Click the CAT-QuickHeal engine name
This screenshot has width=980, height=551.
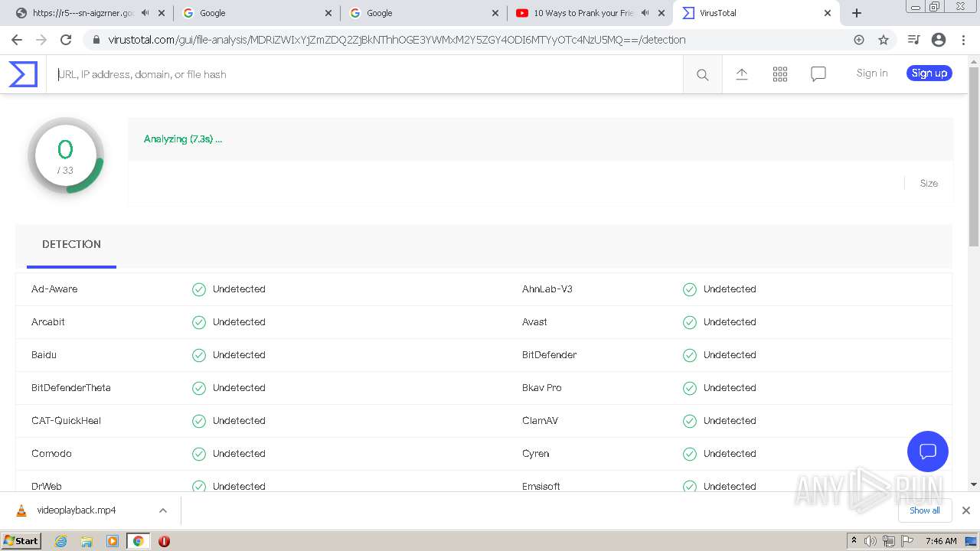coord(66,421)
